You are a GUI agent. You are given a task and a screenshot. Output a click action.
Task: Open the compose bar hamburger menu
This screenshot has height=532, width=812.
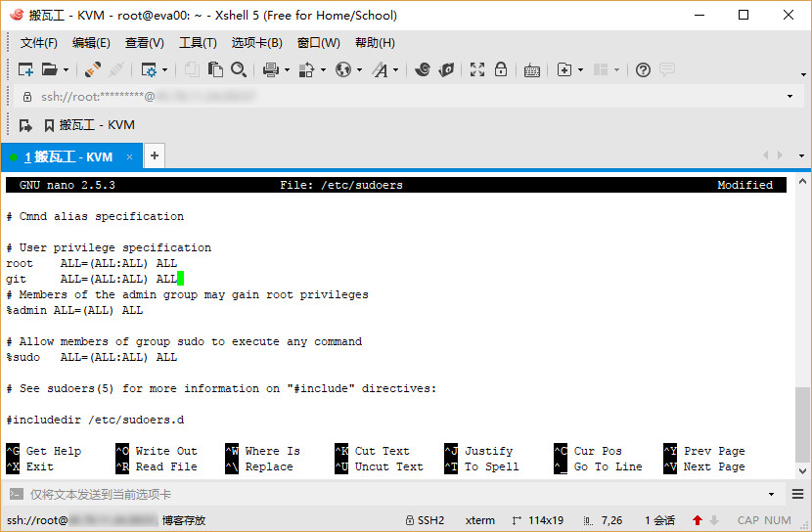click(x=772, y=495)
